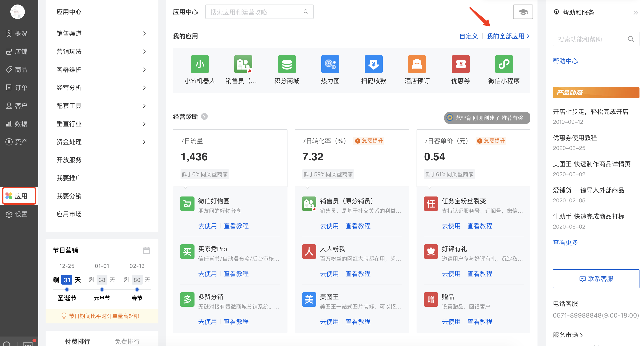Click the 联系客服 button
Image resolution: width=644 pixels, height=346 pixels.
[x=595, y=278]
